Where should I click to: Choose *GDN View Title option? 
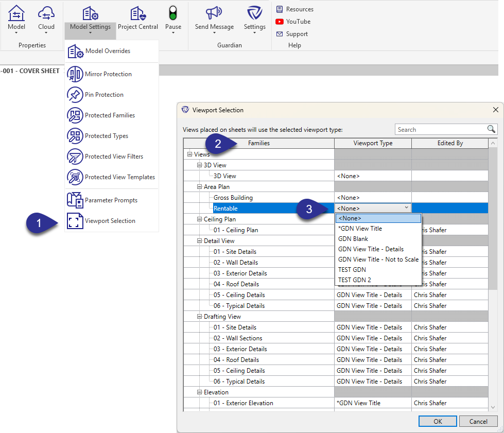(378, 229)
